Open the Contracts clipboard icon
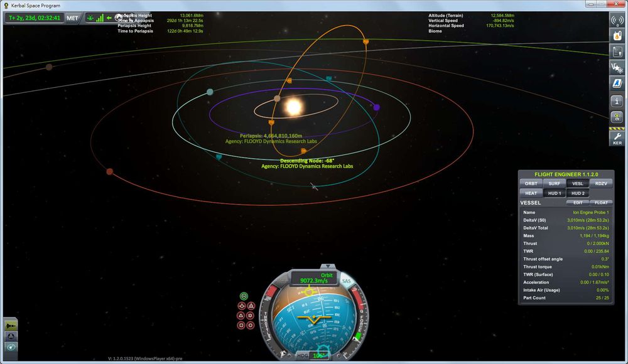The image size is (628, 364). click(x=617, y=51)
